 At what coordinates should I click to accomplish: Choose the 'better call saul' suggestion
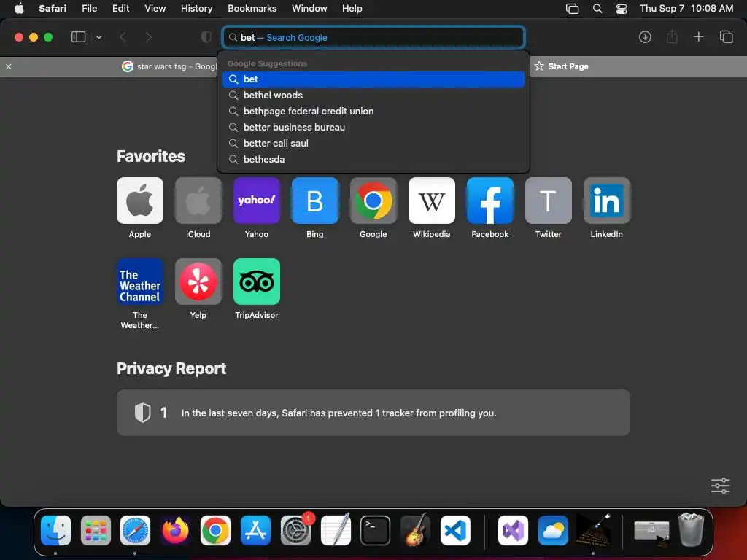click(373, 144)
